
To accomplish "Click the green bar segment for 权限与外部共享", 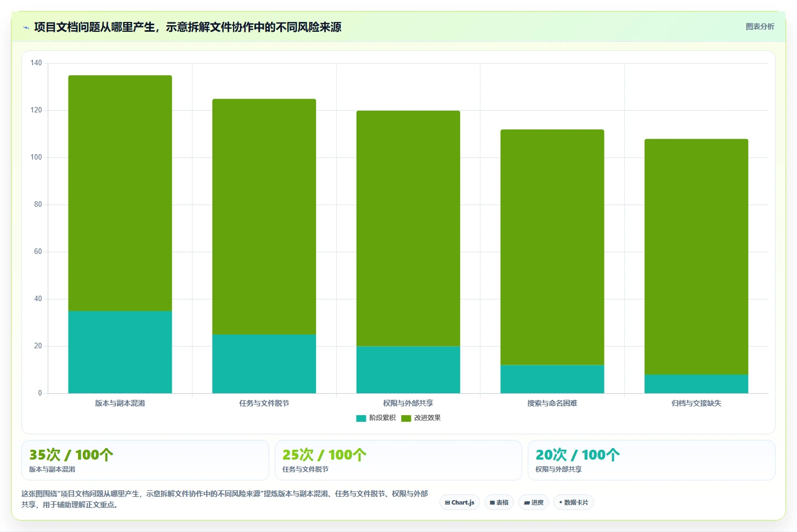I will click(408, 228).
